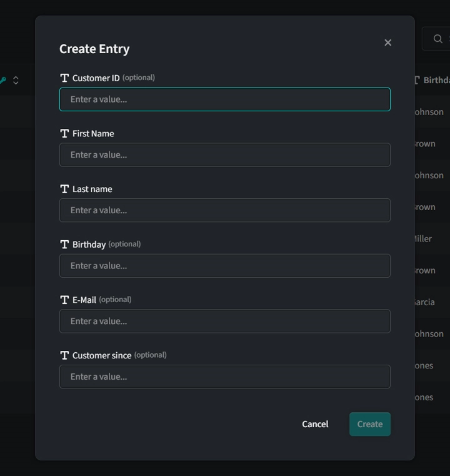Close the Create Entry dialog
Screen dimensions: 450x476
(x=387, y=43)
